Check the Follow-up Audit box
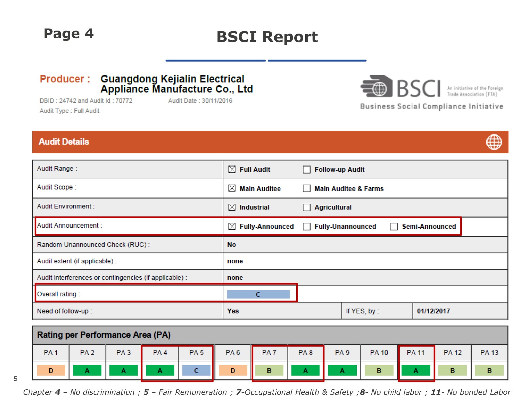532x399 pixels. pyautogui.click(x=307, y=170)
